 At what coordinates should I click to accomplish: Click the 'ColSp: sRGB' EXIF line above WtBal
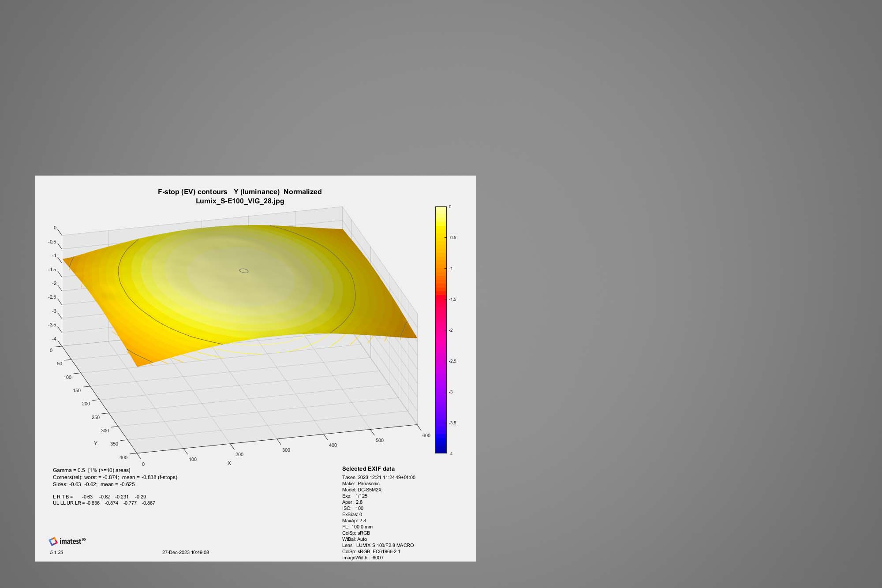(356, 533)
